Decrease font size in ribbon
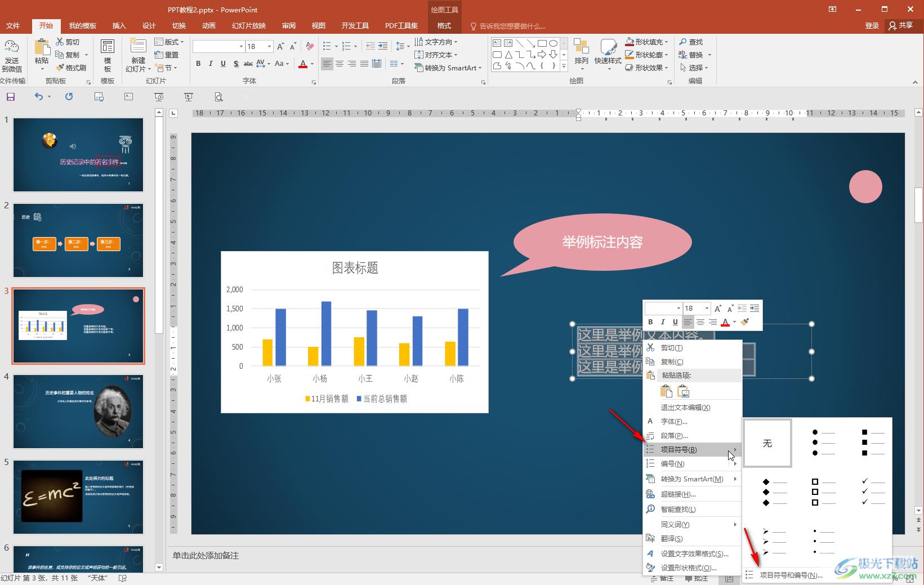Screen dimensions: 924x585 [x=293, y=46]
